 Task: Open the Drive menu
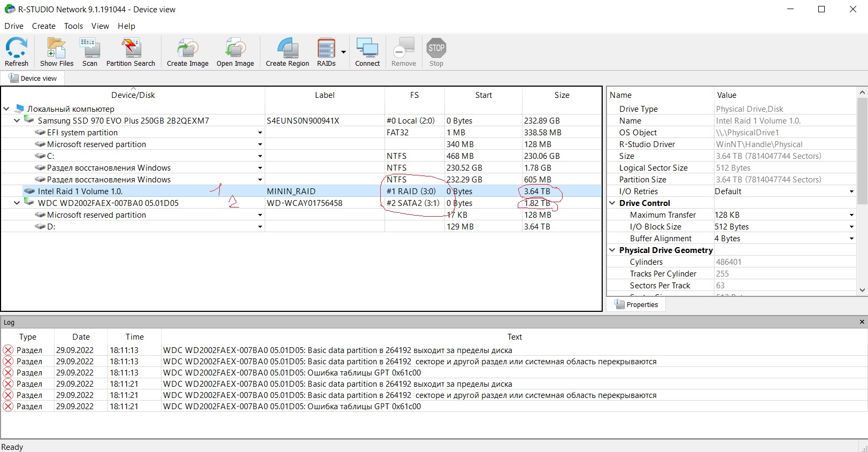tap(14, 26)
